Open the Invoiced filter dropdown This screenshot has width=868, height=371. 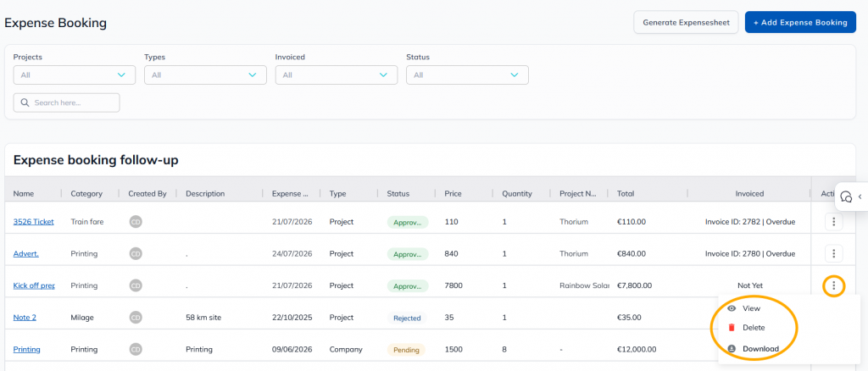click(x=337, y=75)
